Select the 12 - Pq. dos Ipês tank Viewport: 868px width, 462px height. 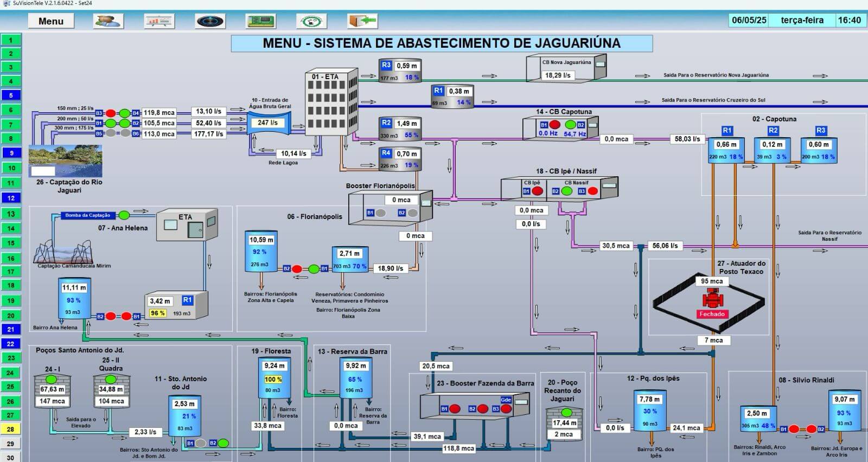(x=650, y=412)
